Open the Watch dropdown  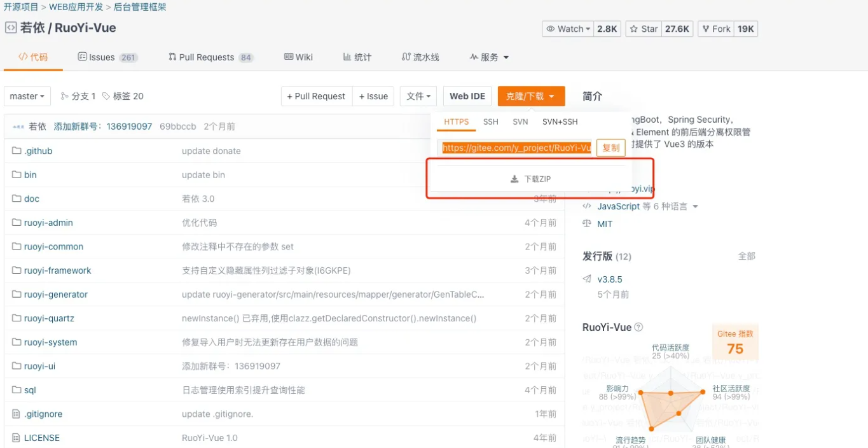568,29
